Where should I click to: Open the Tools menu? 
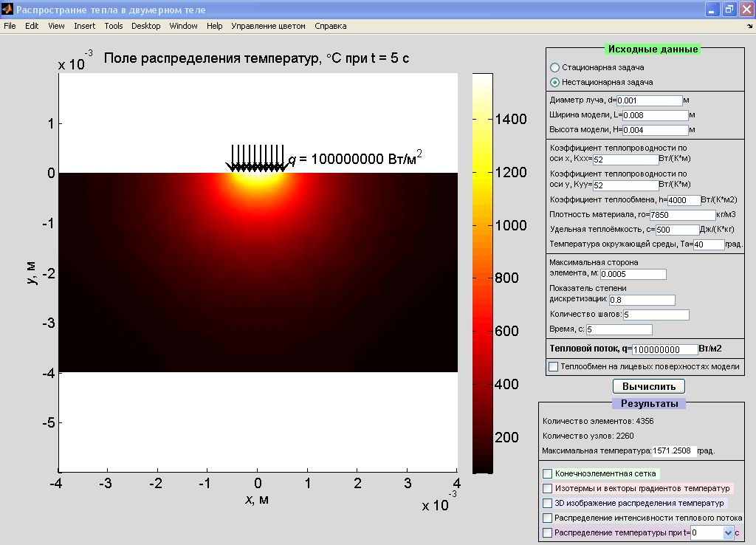[x=114, y=26]
